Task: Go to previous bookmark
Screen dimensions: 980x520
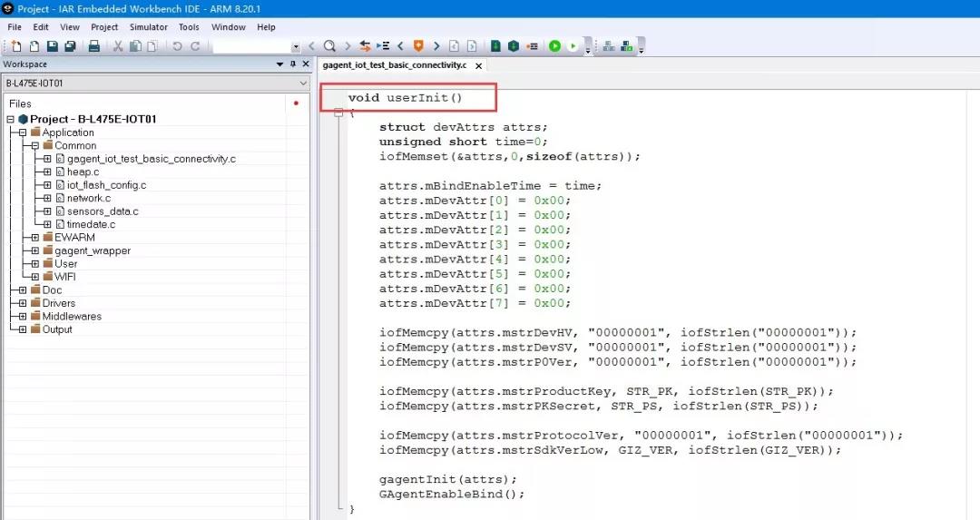Action: point(401,46)
